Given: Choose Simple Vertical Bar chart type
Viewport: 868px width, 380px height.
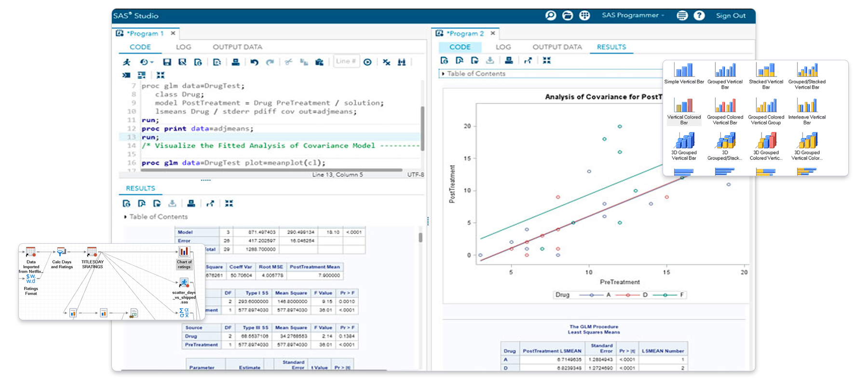Looking at the screenshot, I should pos(684,74).
